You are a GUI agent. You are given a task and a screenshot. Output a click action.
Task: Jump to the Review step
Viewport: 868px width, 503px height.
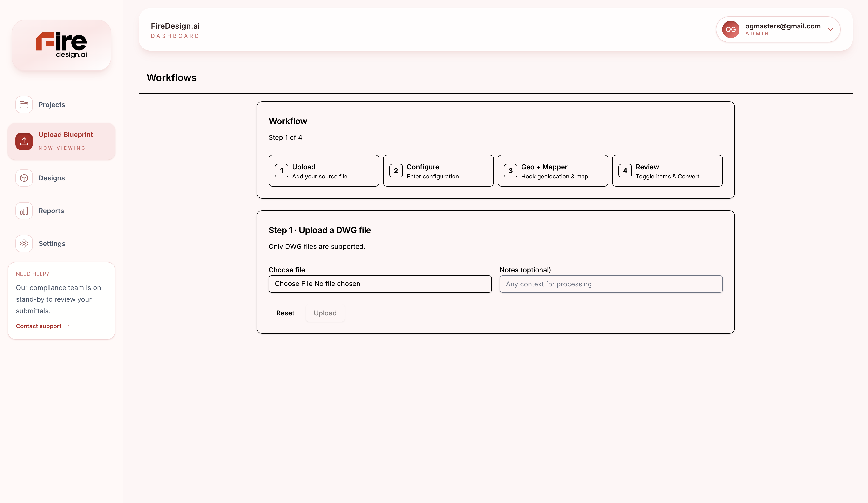667,171
